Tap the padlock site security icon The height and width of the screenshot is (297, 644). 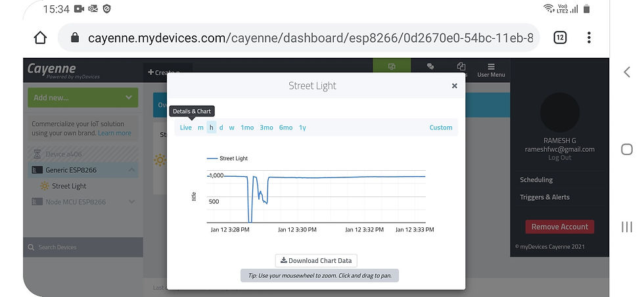tap(75, 38)
